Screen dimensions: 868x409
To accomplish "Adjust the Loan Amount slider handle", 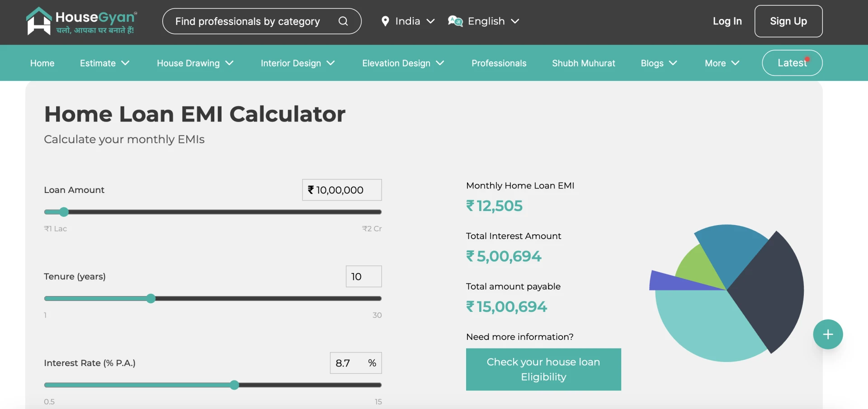I will click(x=64, y=212).
